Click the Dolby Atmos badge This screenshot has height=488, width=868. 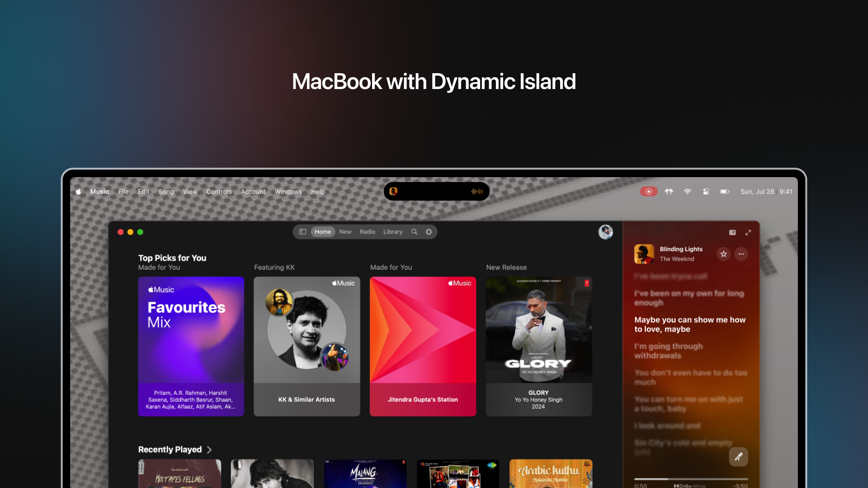(689, 486)
